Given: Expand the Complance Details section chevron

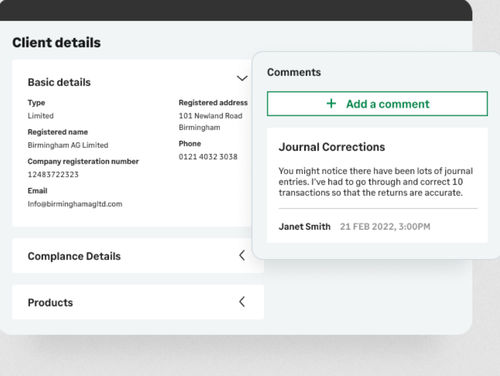Looking at the screenshot, I should point(242,256).
